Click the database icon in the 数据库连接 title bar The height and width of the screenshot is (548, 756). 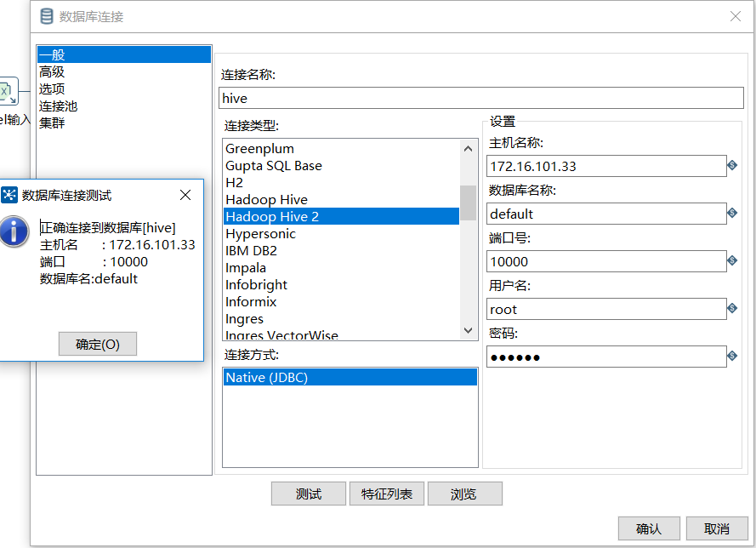(x=45, y=15)
